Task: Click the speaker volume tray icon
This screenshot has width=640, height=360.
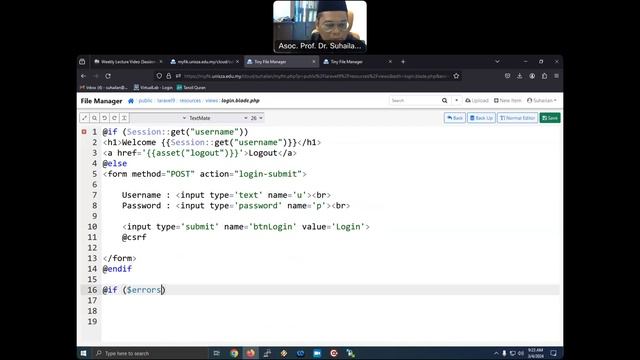Action: (521, 353)
